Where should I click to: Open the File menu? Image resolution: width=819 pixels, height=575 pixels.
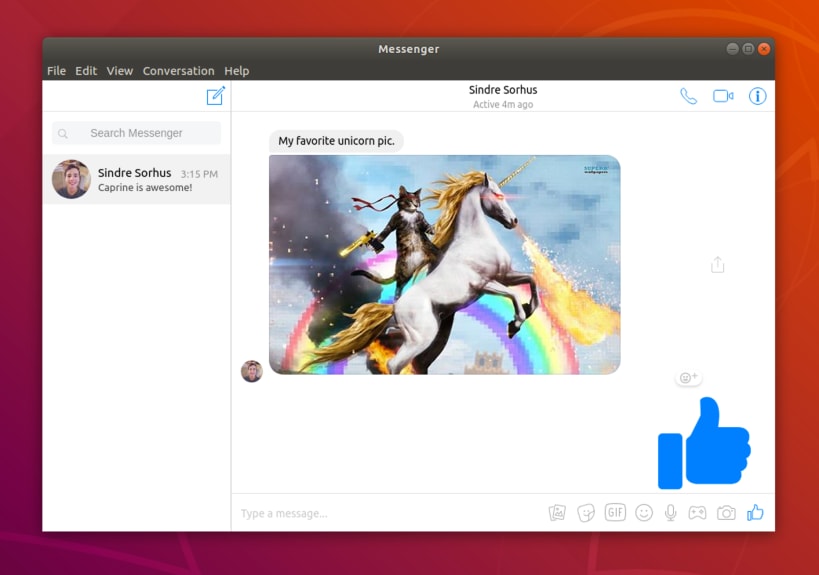(x=56, y=71)
